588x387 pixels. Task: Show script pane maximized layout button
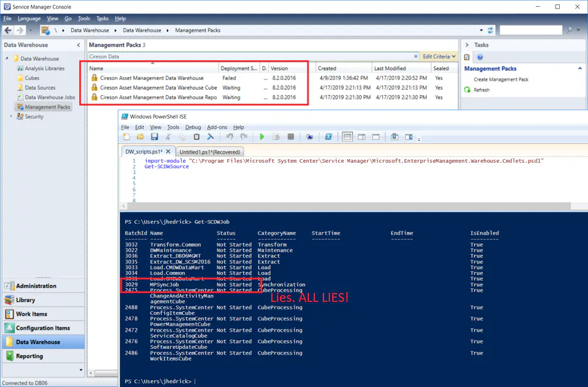(x=376, y=137)
